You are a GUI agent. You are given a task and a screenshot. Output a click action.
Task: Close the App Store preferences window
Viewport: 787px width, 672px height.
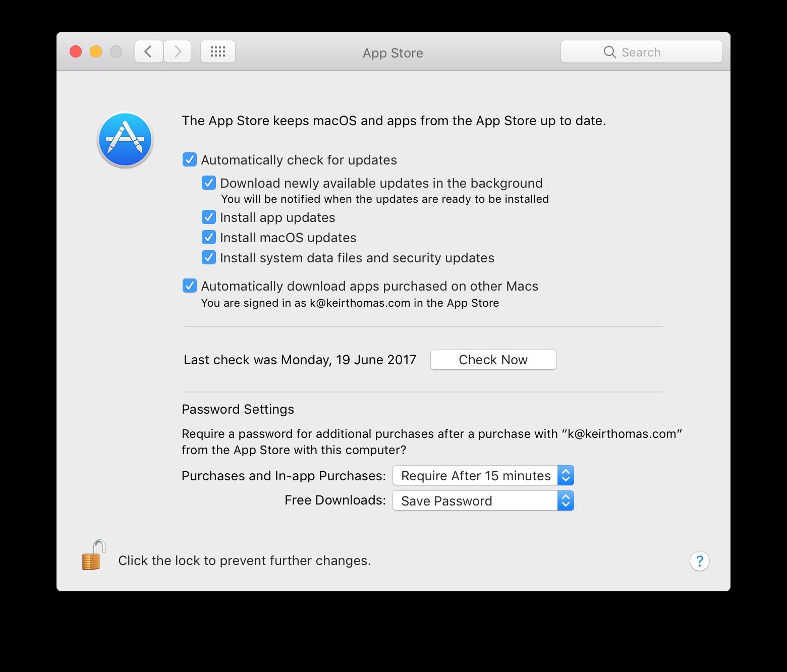point(75,51)
